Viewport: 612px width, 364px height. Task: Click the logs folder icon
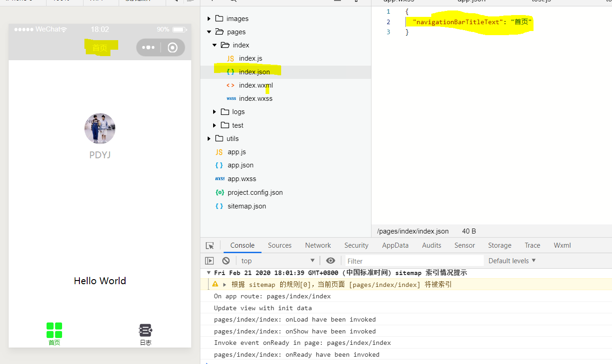[x=225, y=111]
